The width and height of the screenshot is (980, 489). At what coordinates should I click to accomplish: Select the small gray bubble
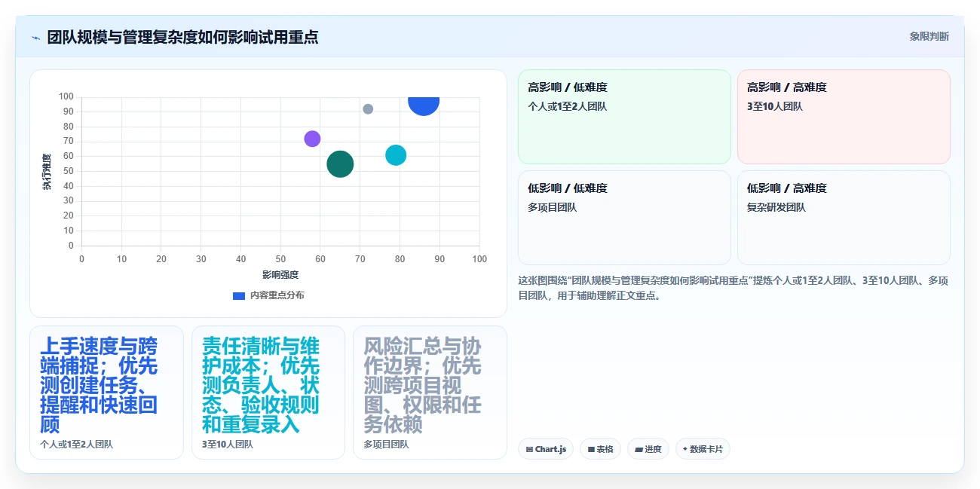[x=368, y=109]
